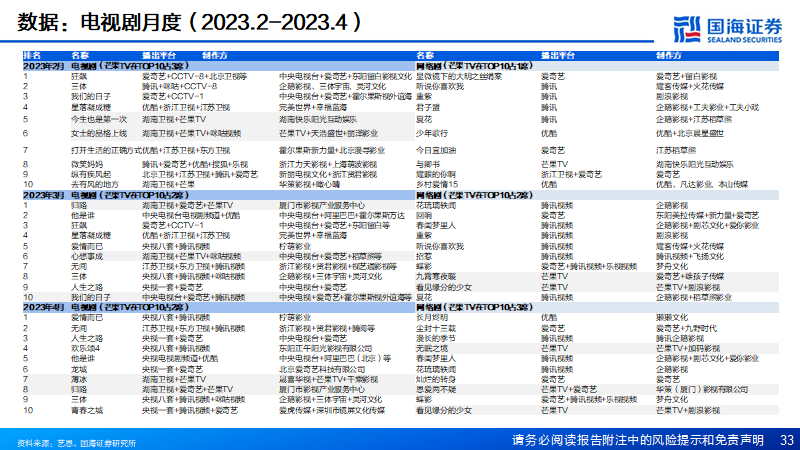This screenshot has width=800, height=450.
Task: Click the drama name "打开生活的正确方式"
Action: 106,151
